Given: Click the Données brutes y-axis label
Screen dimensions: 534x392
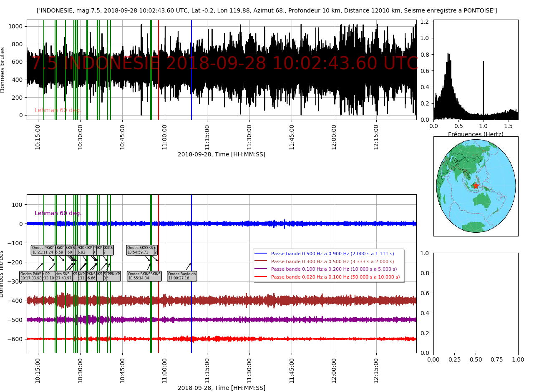Looking at the screenshot, I should pyautogui.click(x=3, y=70).
